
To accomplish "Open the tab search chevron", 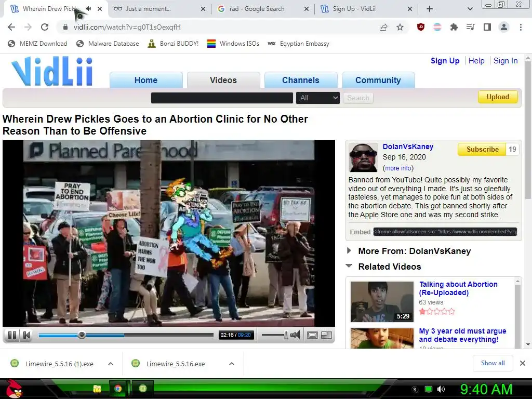I will pos(470,9).
